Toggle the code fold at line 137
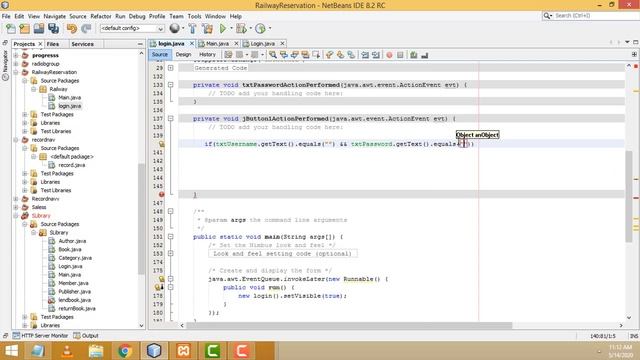640x360 pixels. pyautogui.click(x=171, y=118)
